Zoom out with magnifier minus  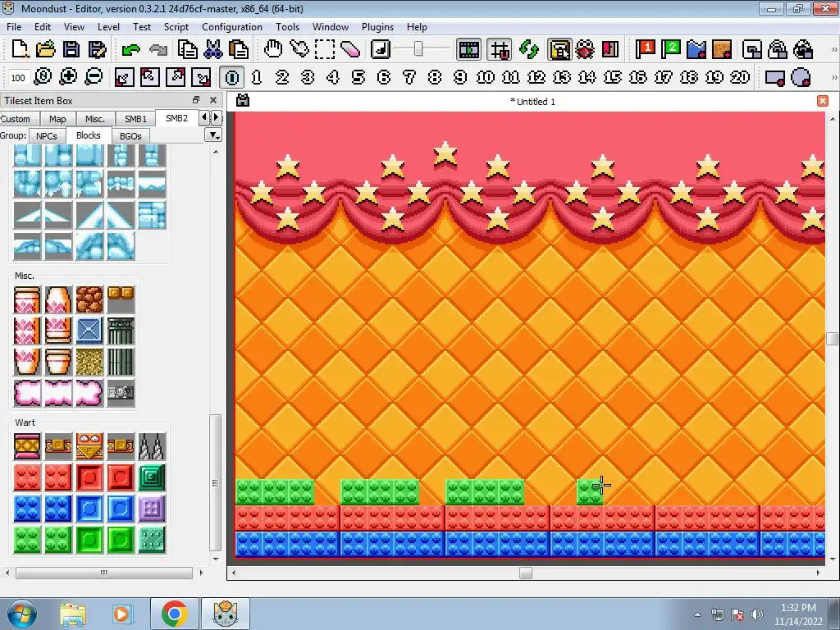click(x=94, y=77)
